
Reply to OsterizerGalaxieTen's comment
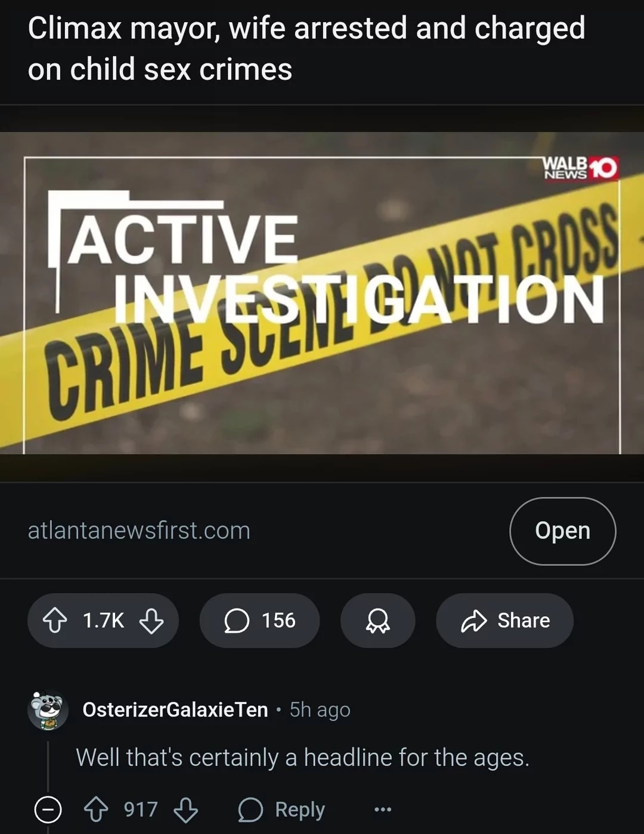tap(281, 810)
